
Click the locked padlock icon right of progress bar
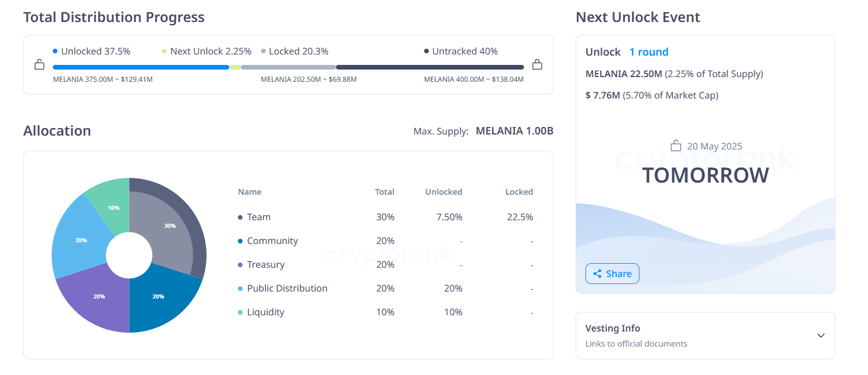537,64
